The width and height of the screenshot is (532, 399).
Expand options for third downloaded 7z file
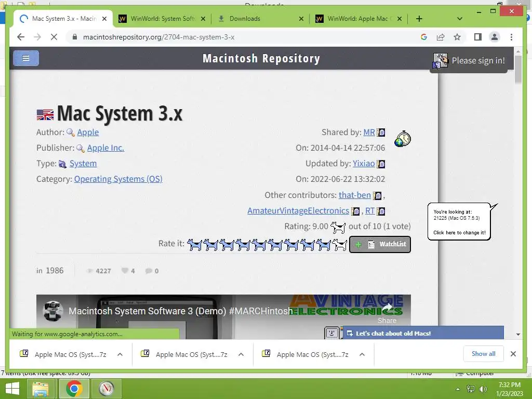pyautogui.click(x=362, y=354)
